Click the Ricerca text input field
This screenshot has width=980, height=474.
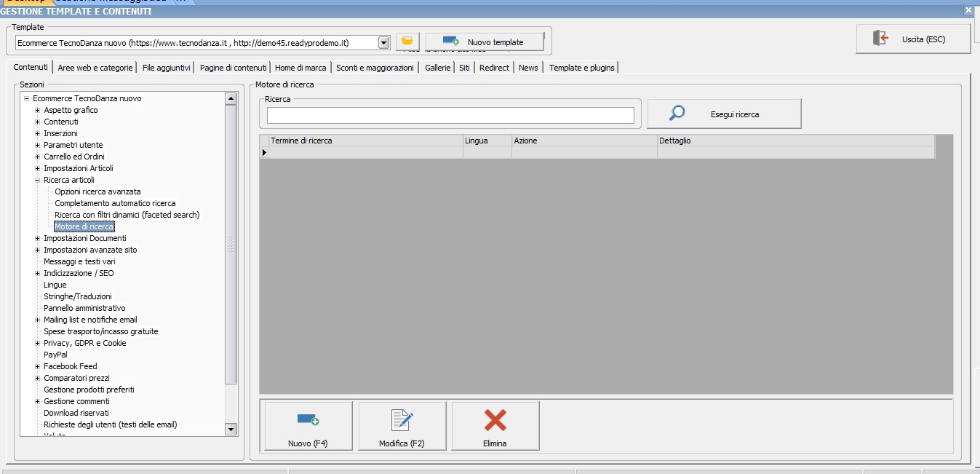pyautogui.click(x=450, y=115)
